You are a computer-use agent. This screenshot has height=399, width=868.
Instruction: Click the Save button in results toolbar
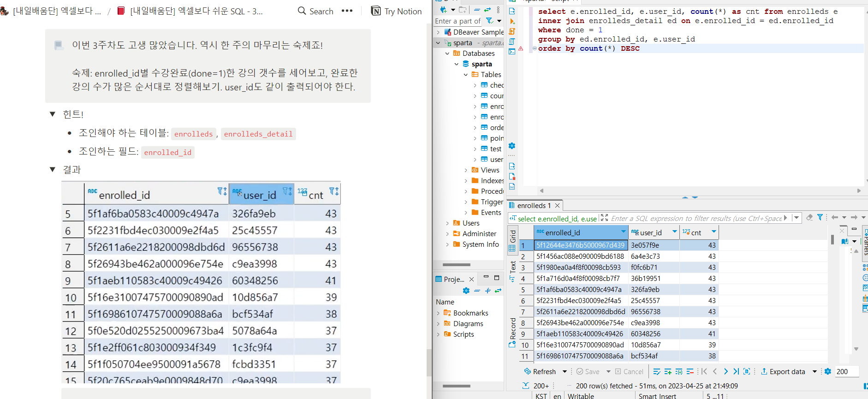click(588, 371)
